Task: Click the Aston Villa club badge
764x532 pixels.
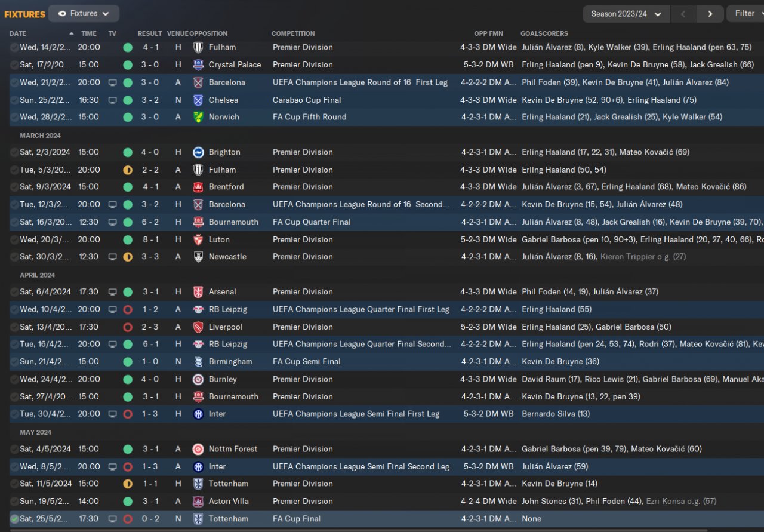Action: [198, 502]
